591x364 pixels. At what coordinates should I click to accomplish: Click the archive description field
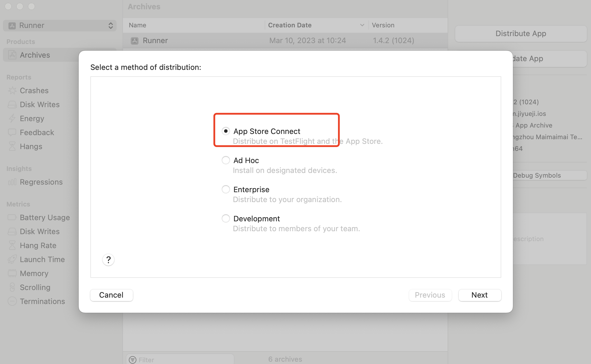550,239
